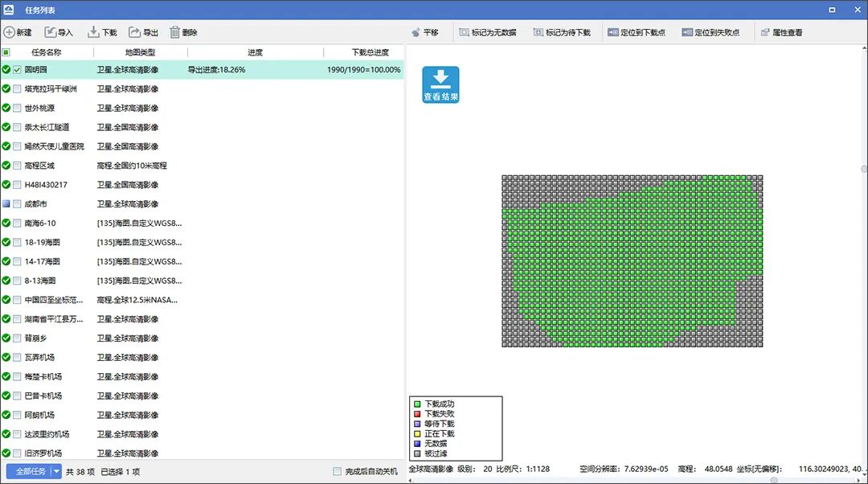Viewport: 868px width, 484px height.
Task: Select the 平移 (Pan) tool
Action: coord(425,32)
